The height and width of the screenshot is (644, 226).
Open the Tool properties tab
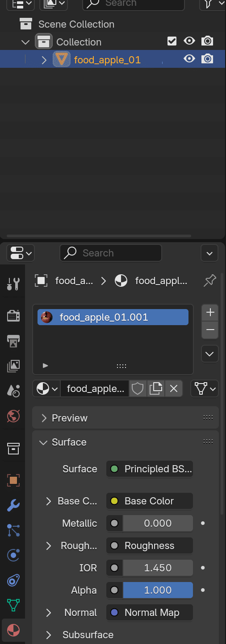(x=13, y=284)
